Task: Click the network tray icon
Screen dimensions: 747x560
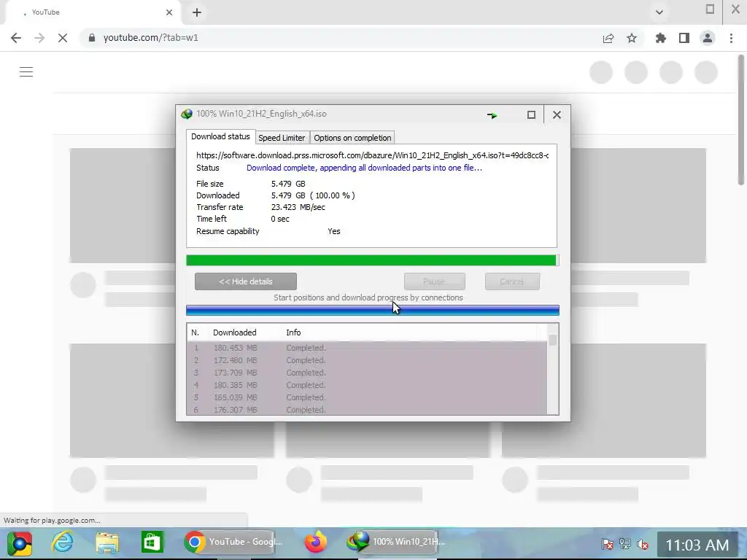Action: click(x=625, y=544)
